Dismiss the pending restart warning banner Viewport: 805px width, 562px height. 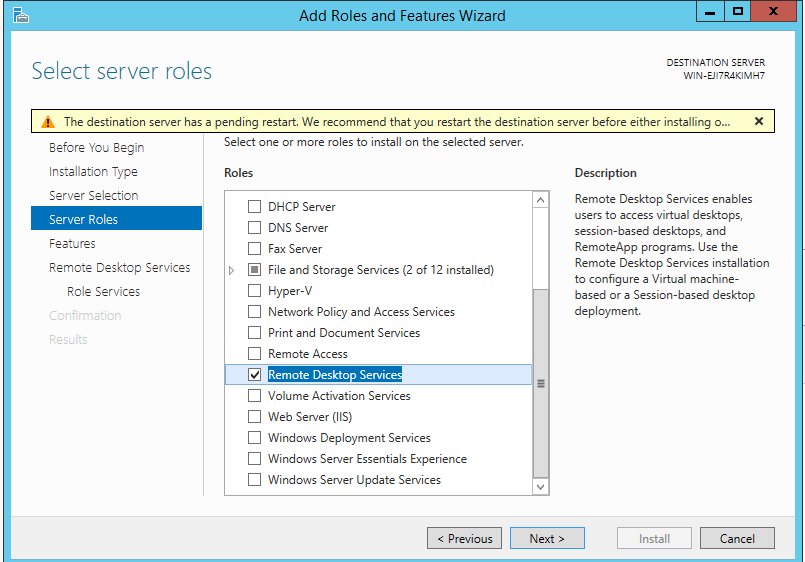pyautogui.click(x=759, y=121)
